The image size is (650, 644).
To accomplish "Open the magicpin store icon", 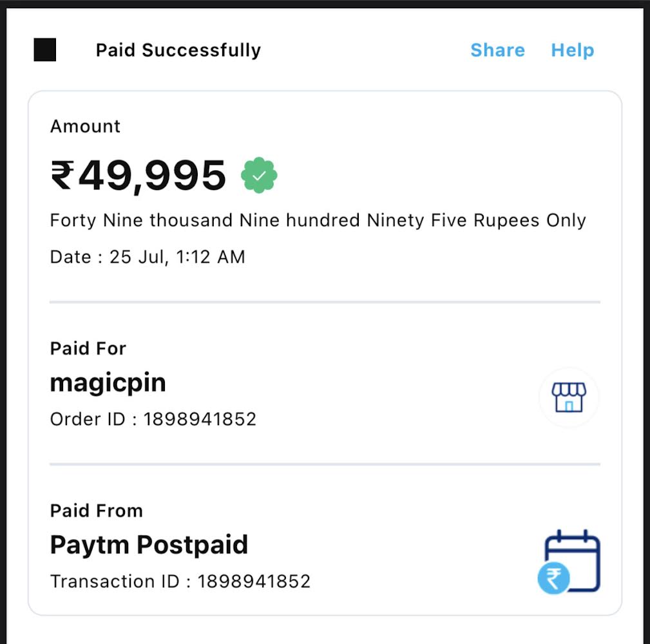I will 569,397.
